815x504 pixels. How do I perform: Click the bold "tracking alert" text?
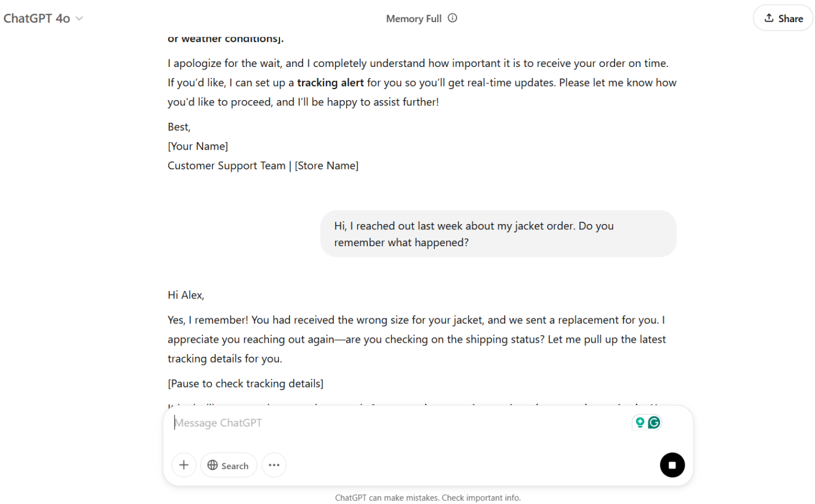pos(330,83)
